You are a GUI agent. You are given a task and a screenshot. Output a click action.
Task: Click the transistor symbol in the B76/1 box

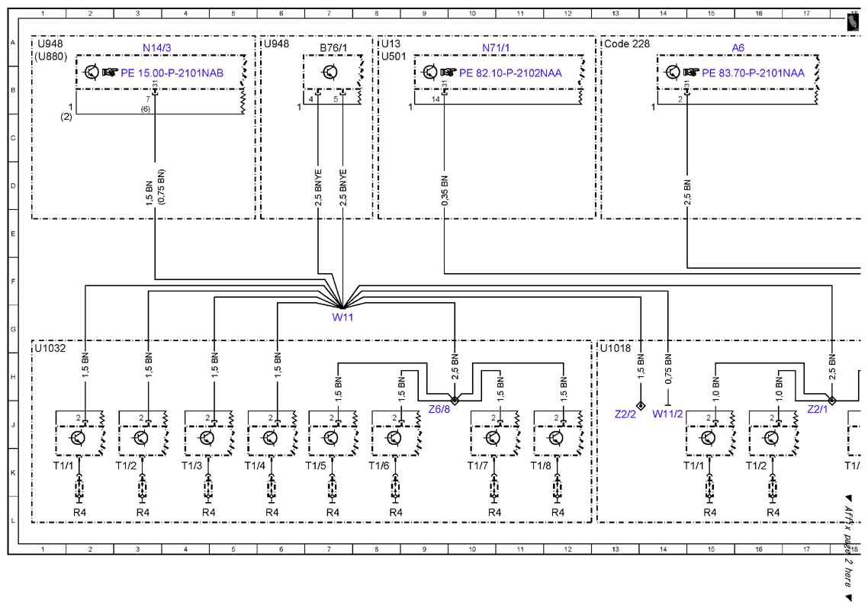(330, 72)
